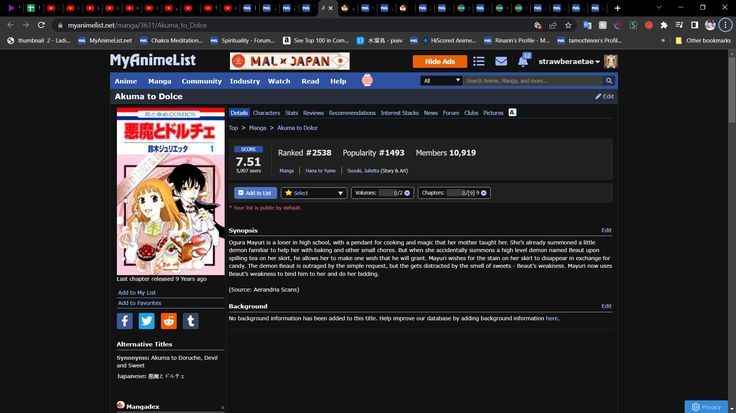This screenshot has height=413, width=736.
Task: Open the notifications bell icon
Action: pos(523,61)
